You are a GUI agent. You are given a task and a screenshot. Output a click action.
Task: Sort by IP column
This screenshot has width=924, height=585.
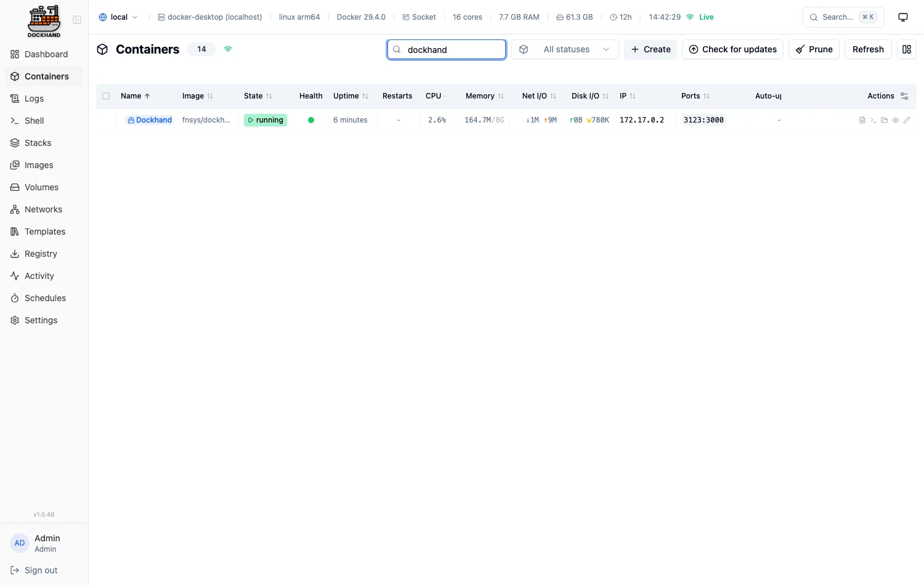pyautogui.click(x=628, y=96)
